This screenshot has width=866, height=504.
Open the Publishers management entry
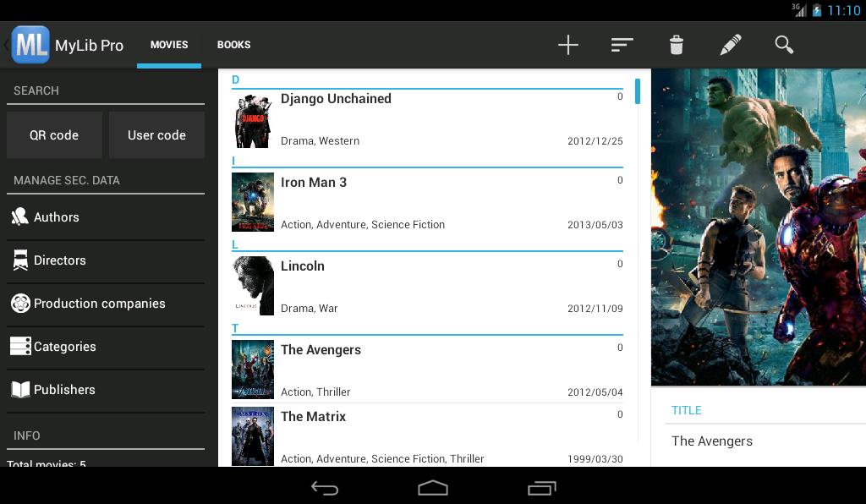[106, 389]
